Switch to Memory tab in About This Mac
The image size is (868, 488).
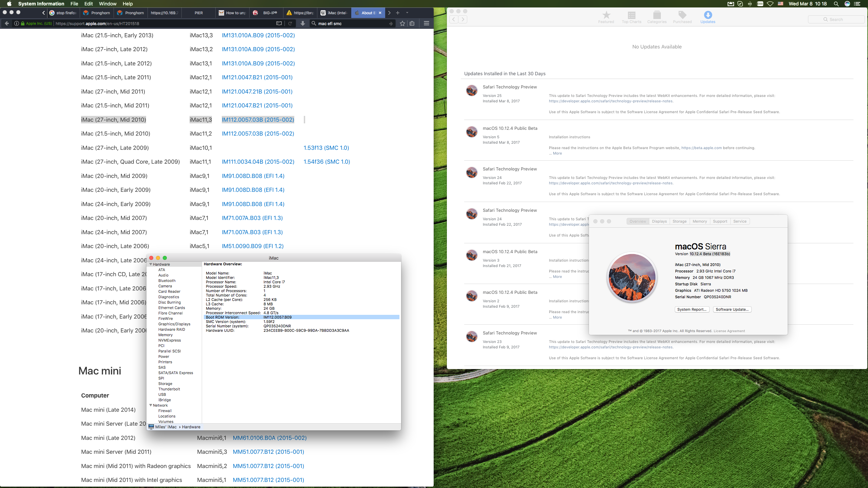[x=700, y=221]
